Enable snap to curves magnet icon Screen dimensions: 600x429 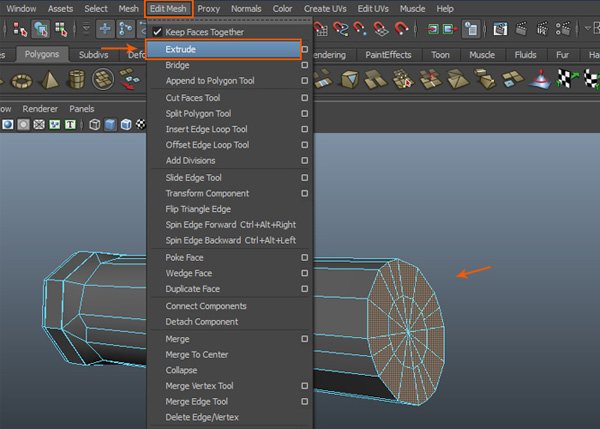(340, 29)
